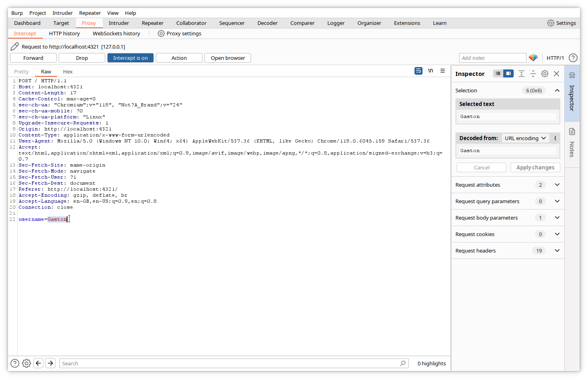
Task: Open the URL encoding dropdown
Action: pyautogui.click(x=525, y=138)
